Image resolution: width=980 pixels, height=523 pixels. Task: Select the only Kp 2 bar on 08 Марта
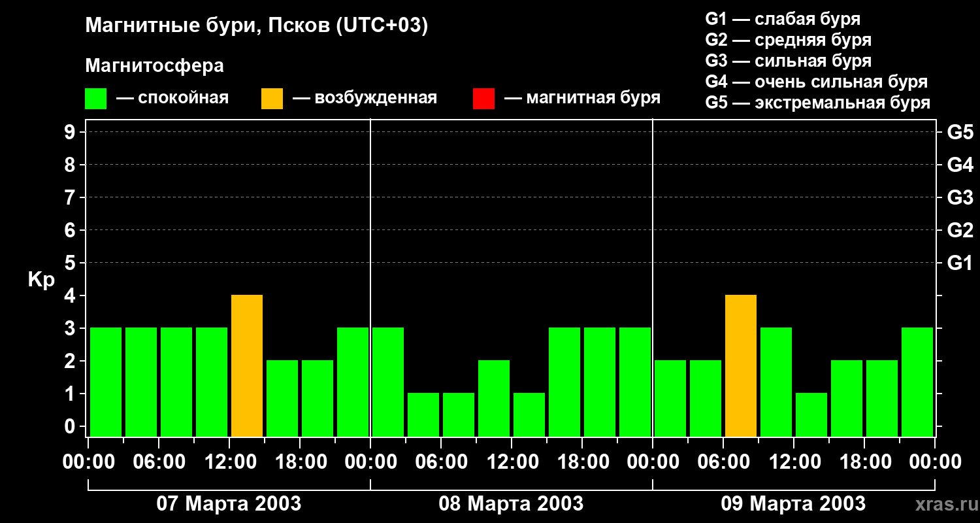494,399
